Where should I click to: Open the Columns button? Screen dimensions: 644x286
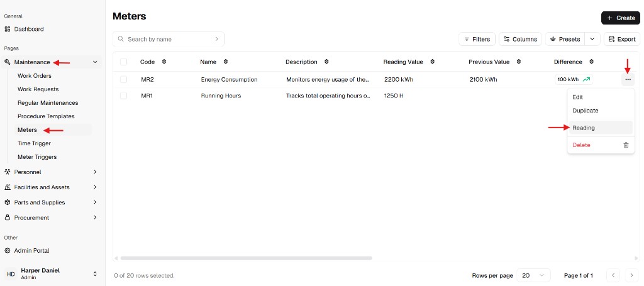tap(520, 39)
